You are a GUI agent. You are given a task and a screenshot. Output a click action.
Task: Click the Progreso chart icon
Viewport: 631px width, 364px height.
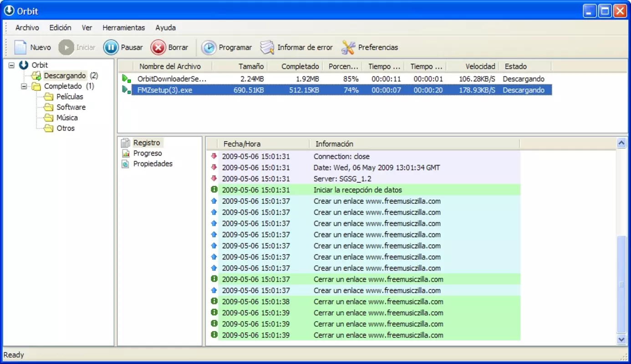(125, 153)
